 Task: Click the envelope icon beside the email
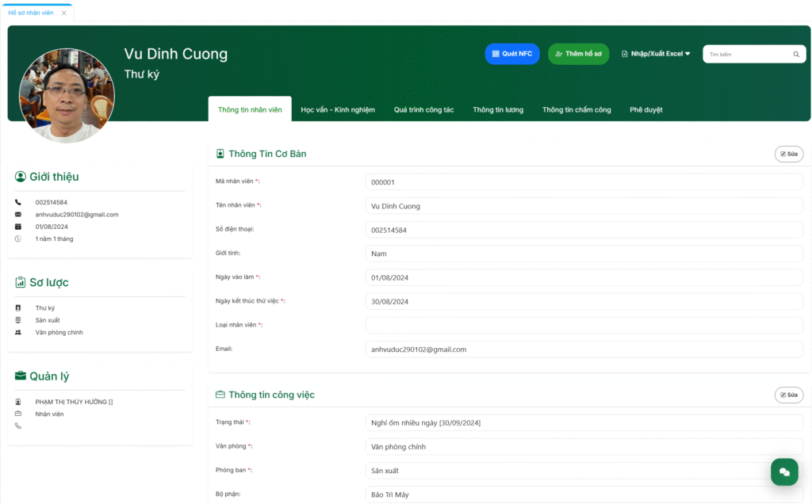coord(18,214)
